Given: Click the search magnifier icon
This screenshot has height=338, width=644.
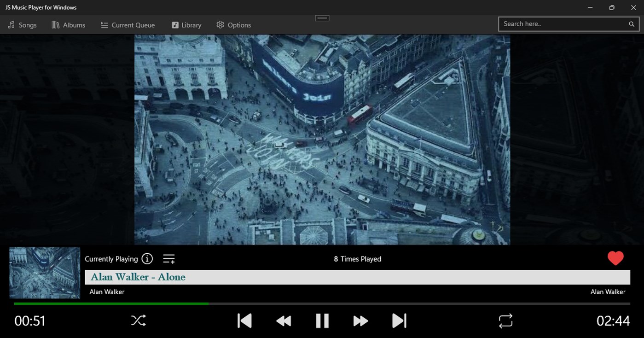Looking at the screenshot, I should [631, 23].
